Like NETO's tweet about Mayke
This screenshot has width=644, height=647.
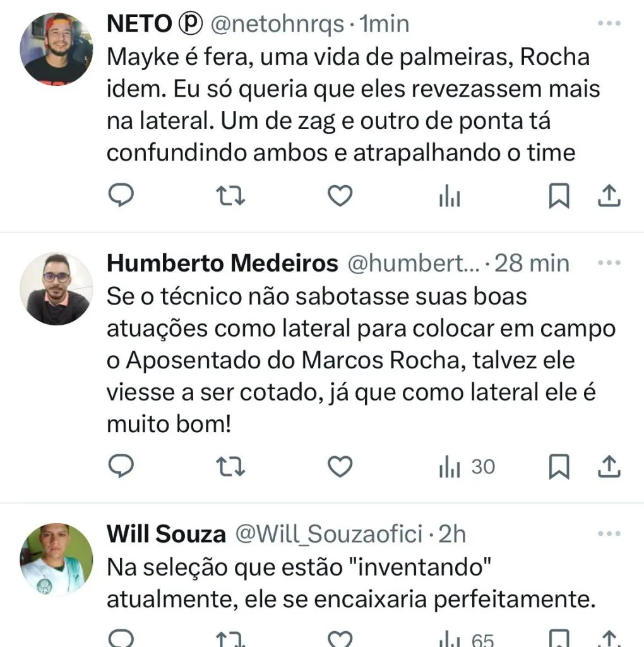click(341, 197)
